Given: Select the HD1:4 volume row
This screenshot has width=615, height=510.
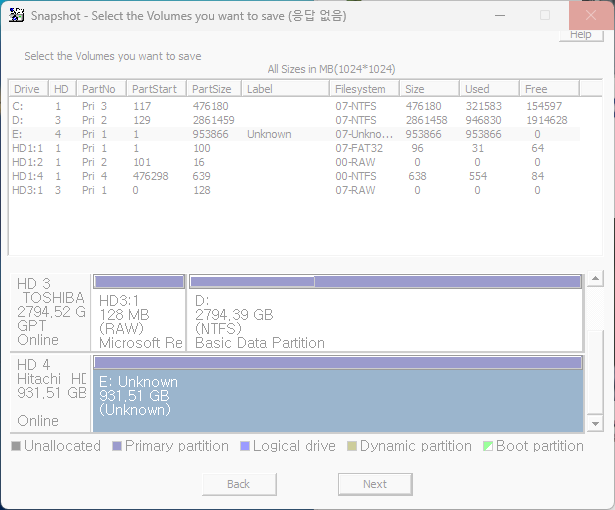Looking at the screenshot, I should 294,176.
